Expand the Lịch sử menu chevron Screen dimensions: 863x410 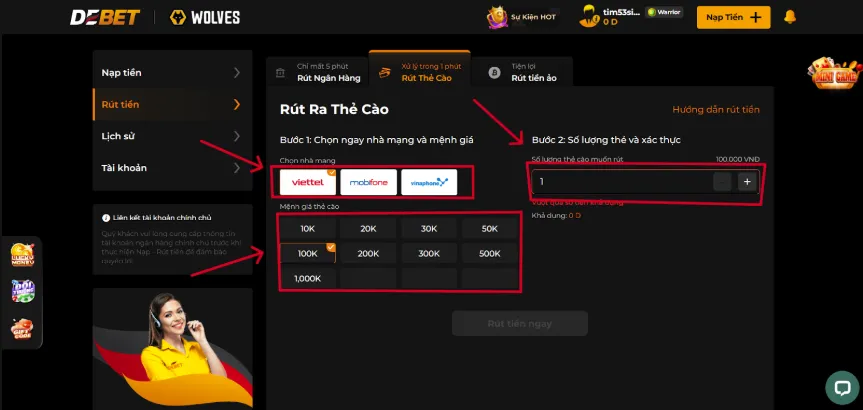pyautogui.click(x=237, y=136)
